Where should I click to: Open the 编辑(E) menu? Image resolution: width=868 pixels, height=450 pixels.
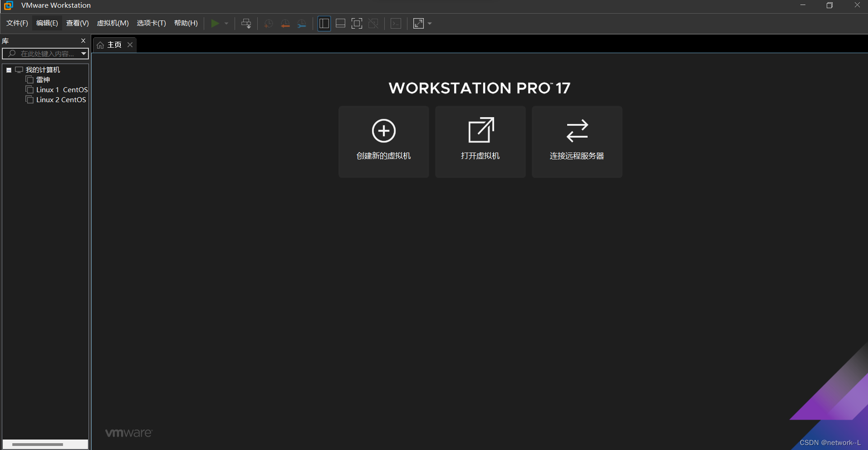click(x=47, y=23)
